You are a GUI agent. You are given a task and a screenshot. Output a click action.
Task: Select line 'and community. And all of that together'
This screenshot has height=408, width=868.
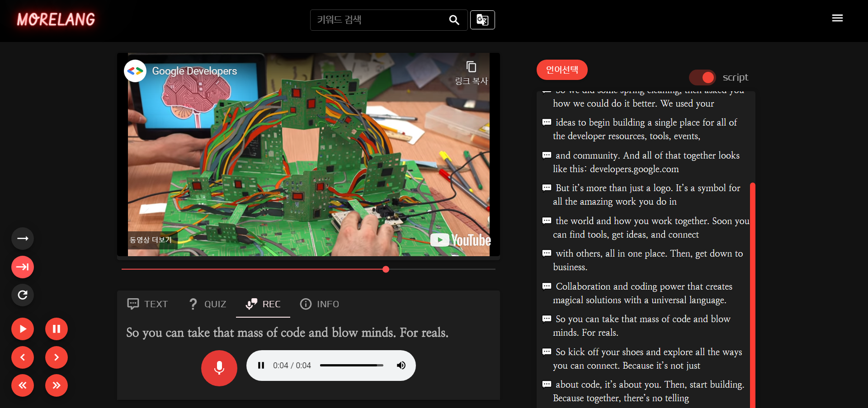[x=646, y=162]
